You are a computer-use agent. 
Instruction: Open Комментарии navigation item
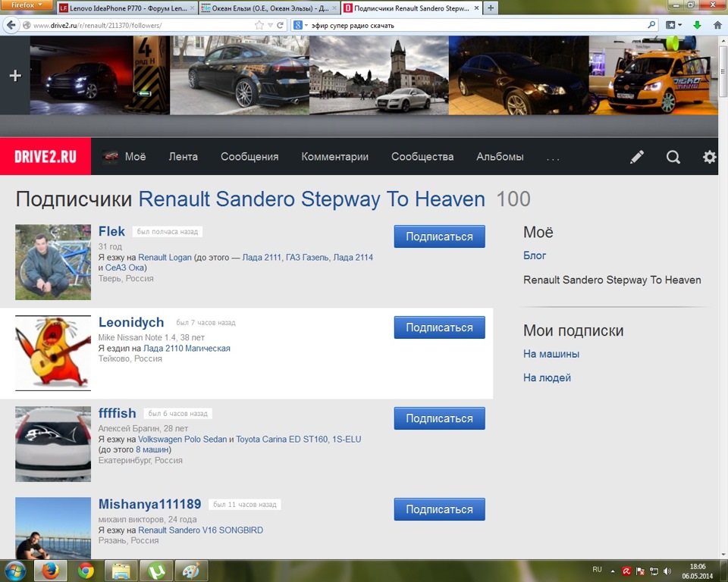pos(334,156)
